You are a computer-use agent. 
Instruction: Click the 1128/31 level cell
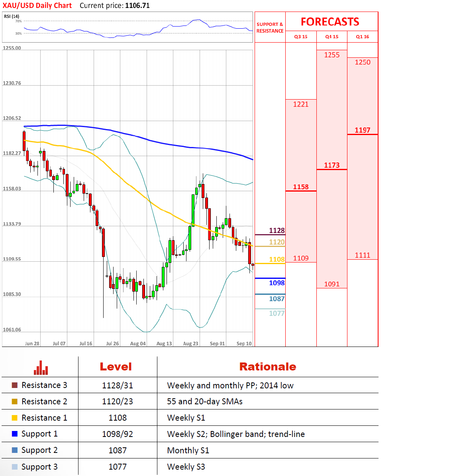118,386
